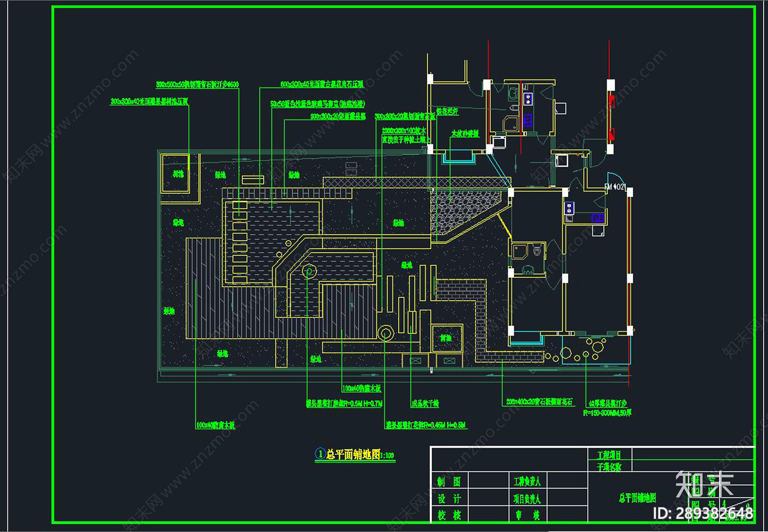Click the '工程项目' label in the title block
Viewport: 768px width, 532px height.
point(609,454)
